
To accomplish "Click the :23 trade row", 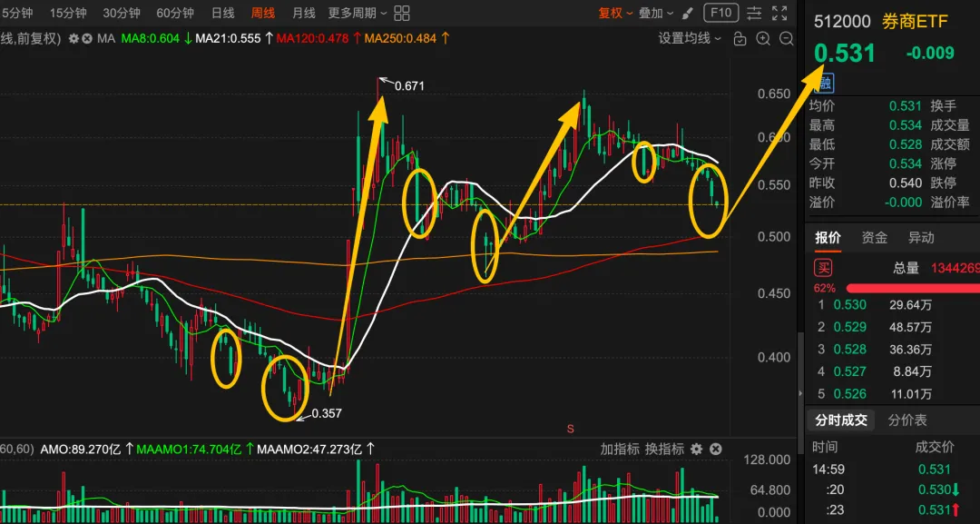I will pyautogui.click(x=894, y=509).
